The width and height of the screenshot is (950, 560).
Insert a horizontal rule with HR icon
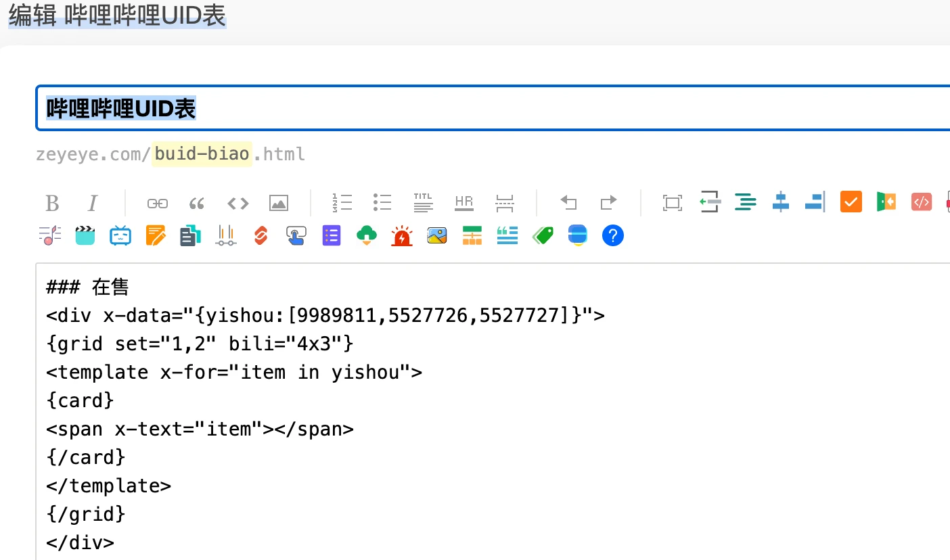[x=464, y=203]
